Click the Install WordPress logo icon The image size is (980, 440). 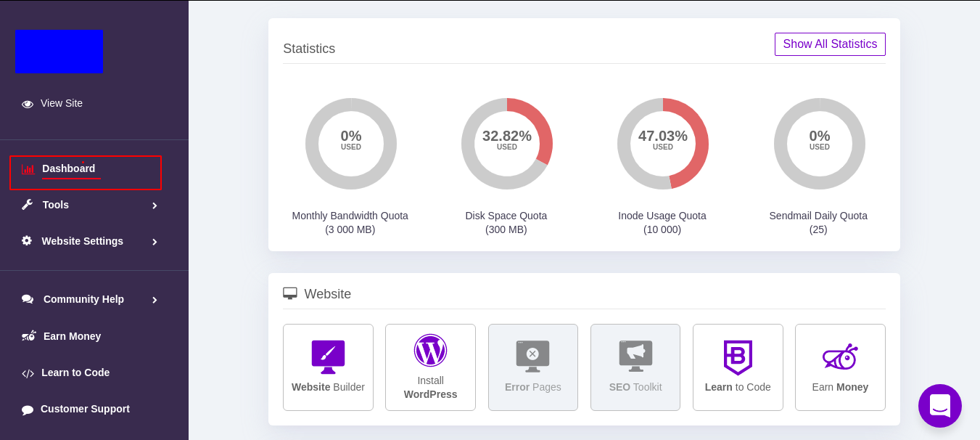(x=430, y=350)
